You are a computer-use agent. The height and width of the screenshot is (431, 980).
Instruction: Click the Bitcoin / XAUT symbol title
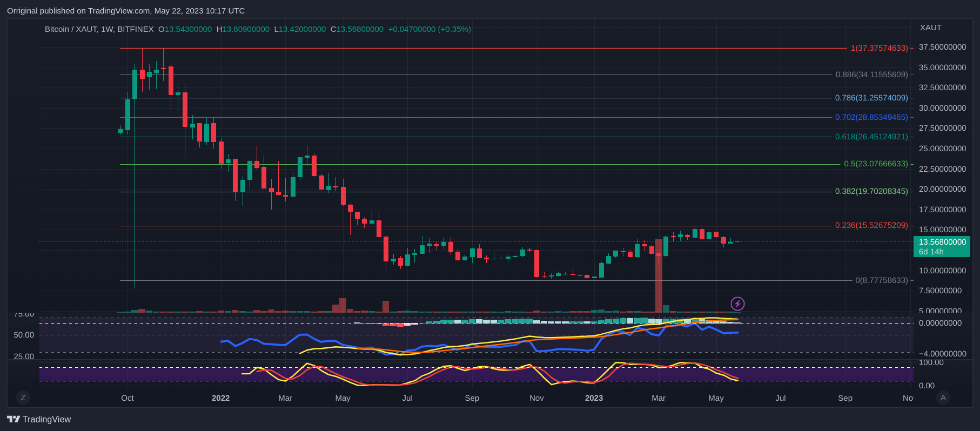(x=99, y=29)
